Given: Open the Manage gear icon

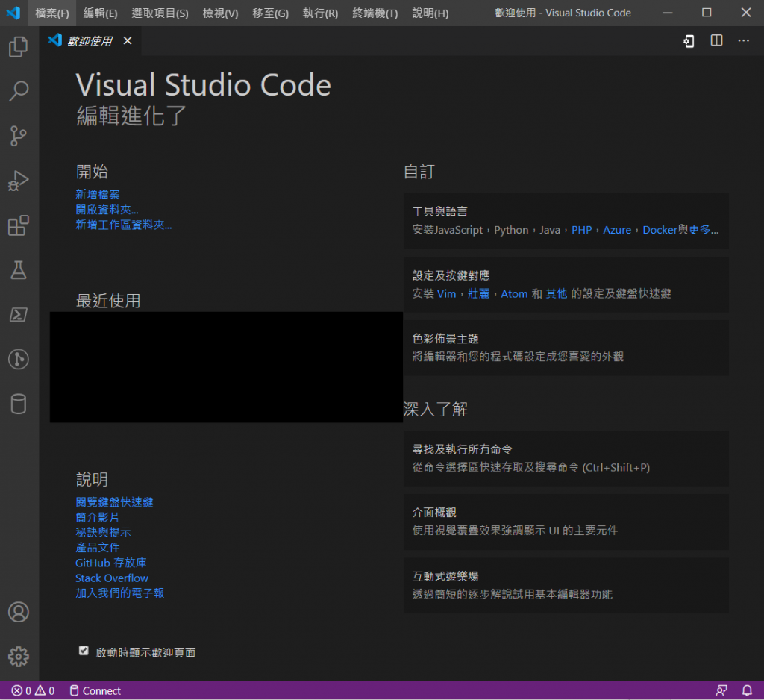Looking at the screenshot, I should pyautogui.click(x=19, y=657).
